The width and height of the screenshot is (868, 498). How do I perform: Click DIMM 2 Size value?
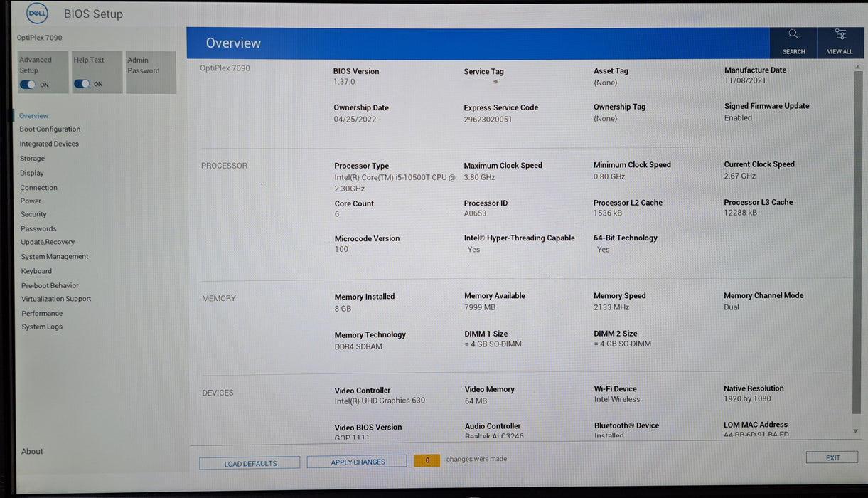[622, 344]
